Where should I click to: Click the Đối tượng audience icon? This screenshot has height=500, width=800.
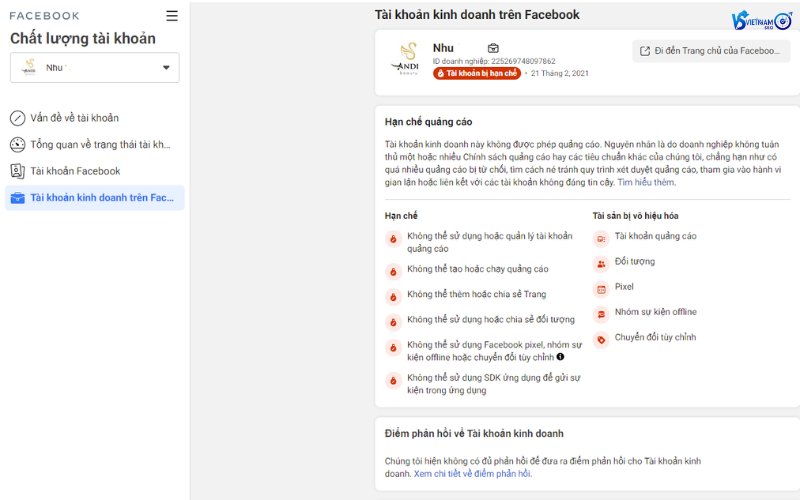click(x=601, y=263)
